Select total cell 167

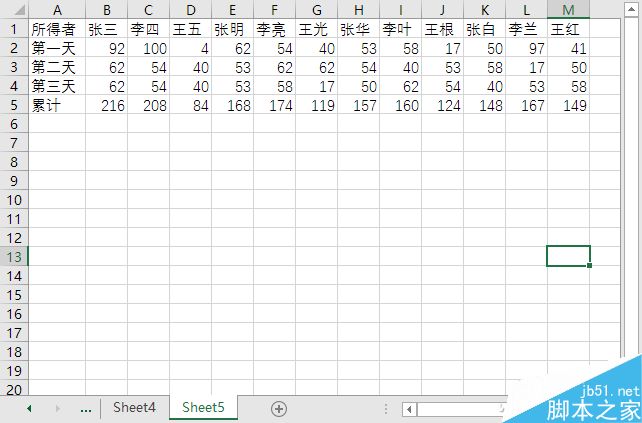click(x=527, y=105)
